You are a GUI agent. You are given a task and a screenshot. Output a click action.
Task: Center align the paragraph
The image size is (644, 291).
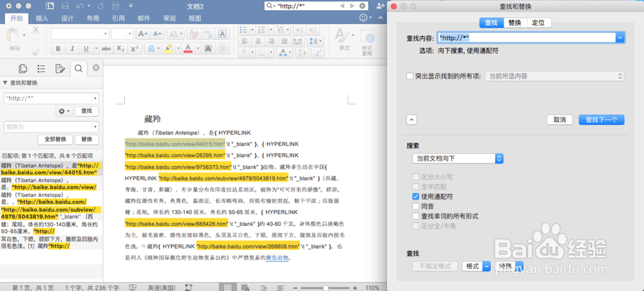click(258, 41)
